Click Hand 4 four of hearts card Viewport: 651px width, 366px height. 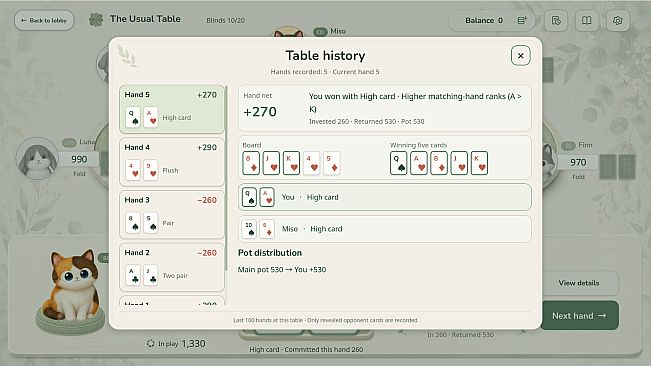tap(133, 170)
